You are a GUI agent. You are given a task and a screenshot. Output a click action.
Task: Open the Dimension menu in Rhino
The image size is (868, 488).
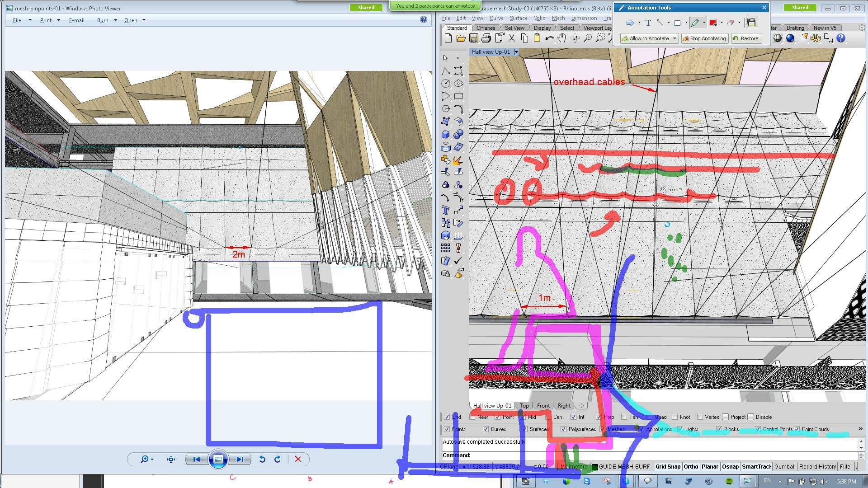pyautogui.click(x=584, y=18)
